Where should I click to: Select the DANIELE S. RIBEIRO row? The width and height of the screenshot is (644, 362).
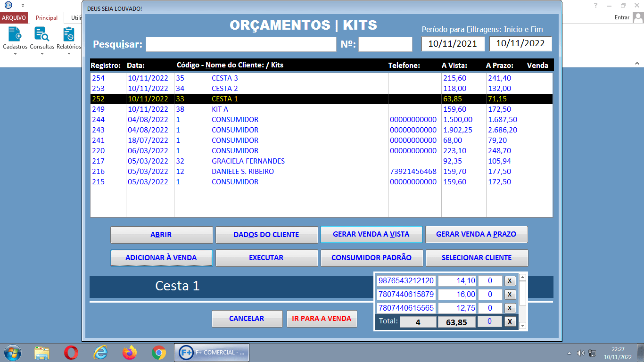tap(321, 172)
